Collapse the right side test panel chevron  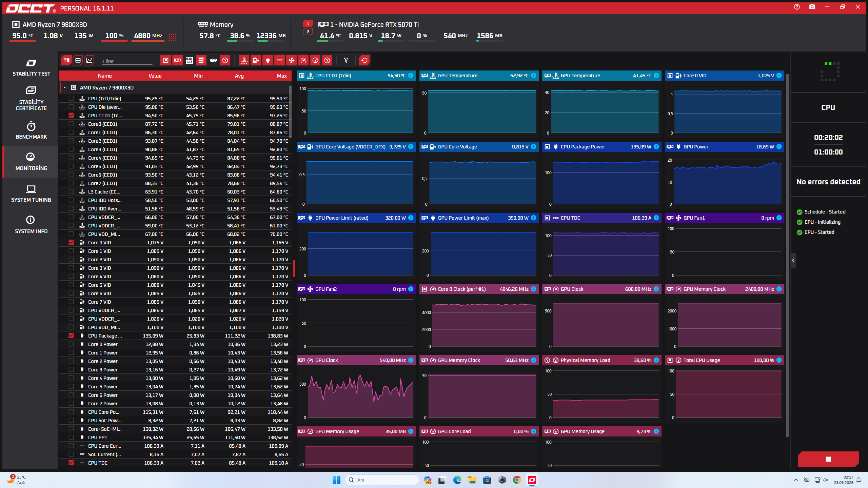tap(793, 260)
